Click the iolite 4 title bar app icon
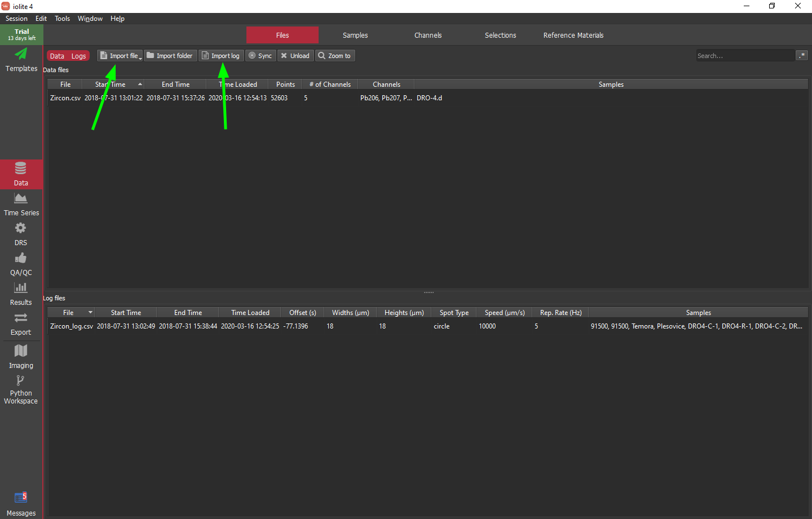812x519 pixels. coord(6,6)
